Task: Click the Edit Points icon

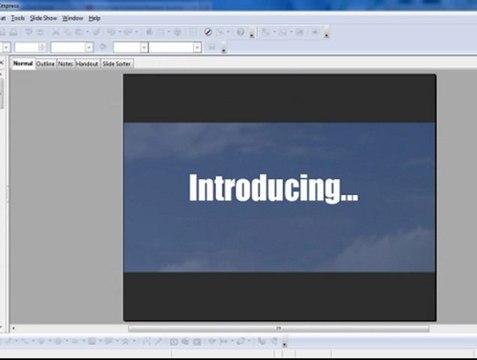Action: pos(147,341)
